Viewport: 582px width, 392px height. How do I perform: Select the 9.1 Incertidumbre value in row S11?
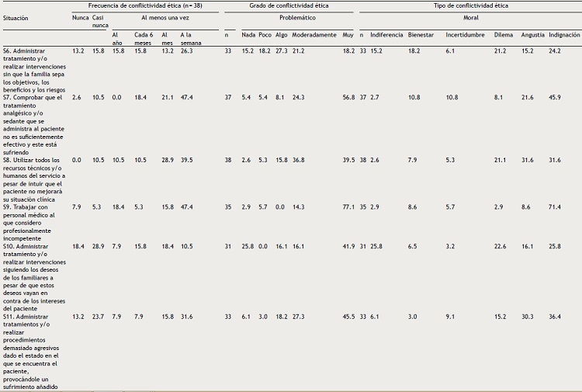coord(450,317)
